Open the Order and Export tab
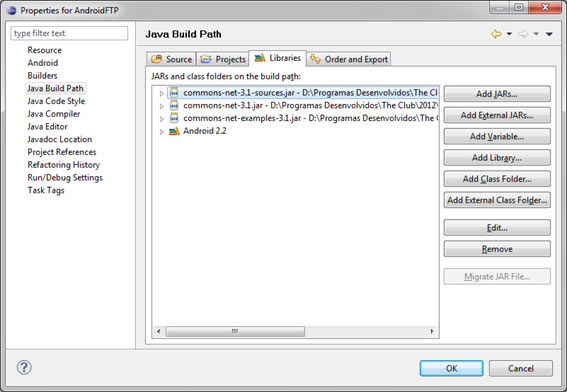 click(x=349, y=59)
